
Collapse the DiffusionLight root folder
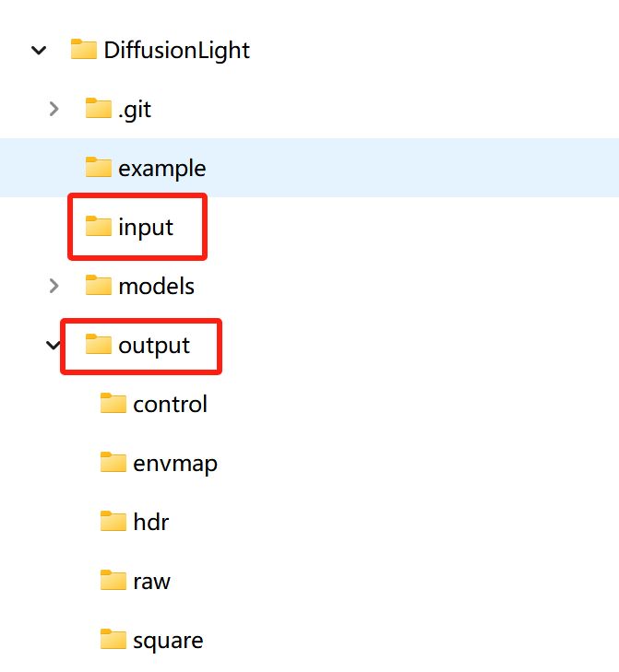pyautogui.click(x=39, y=50)
